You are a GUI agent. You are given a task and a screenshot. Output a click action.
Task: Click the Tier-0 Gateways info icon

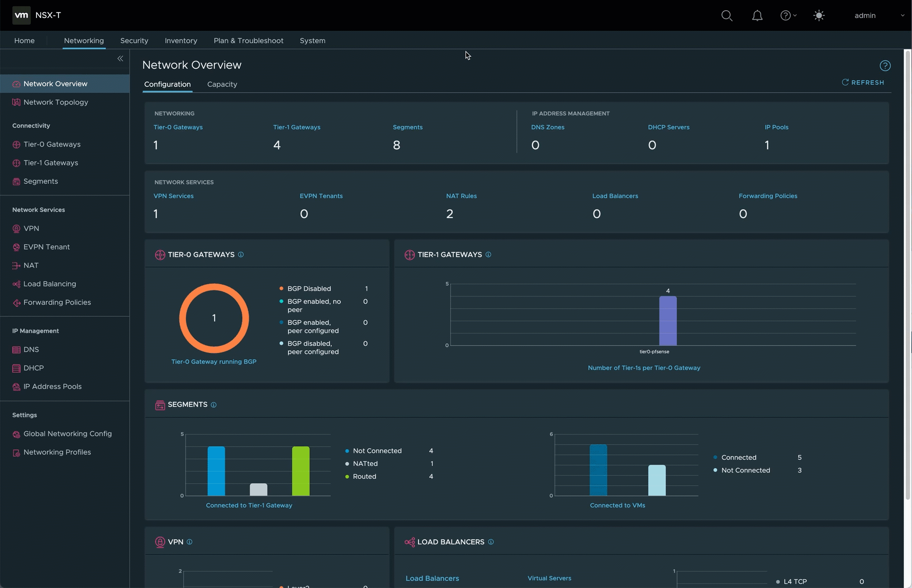(x=241, y=254)
